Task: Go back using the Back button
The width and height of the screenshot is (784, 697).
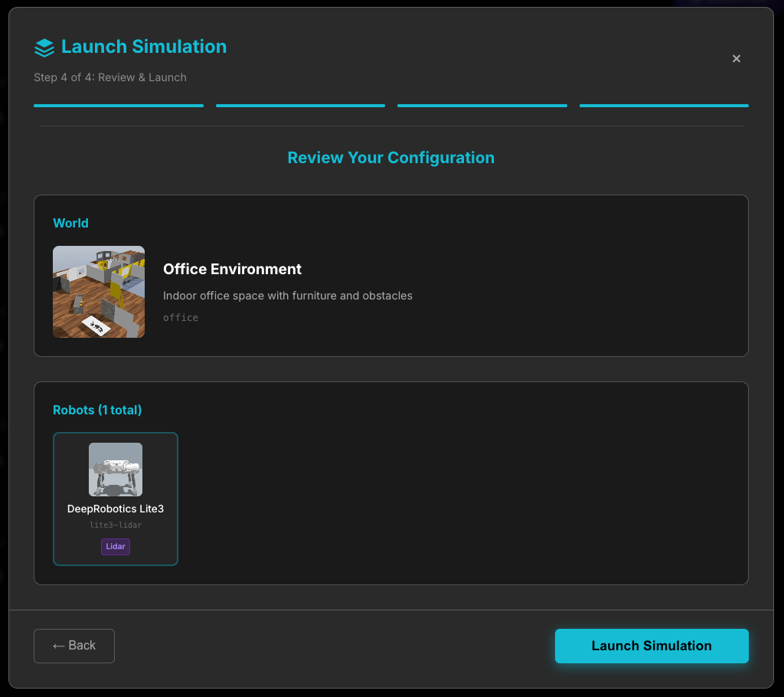Action: (x=74, y=646)
